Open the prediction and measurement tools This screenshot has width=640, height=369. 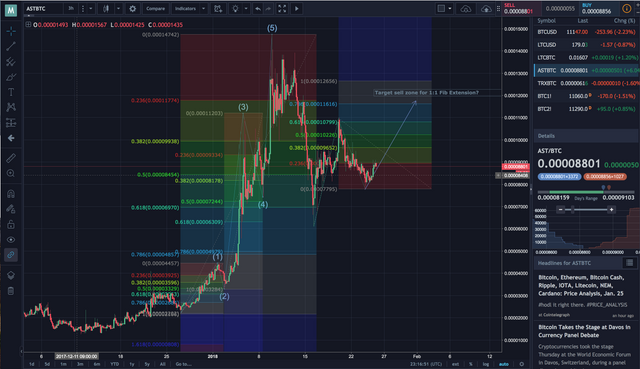(x=11, y=122)
